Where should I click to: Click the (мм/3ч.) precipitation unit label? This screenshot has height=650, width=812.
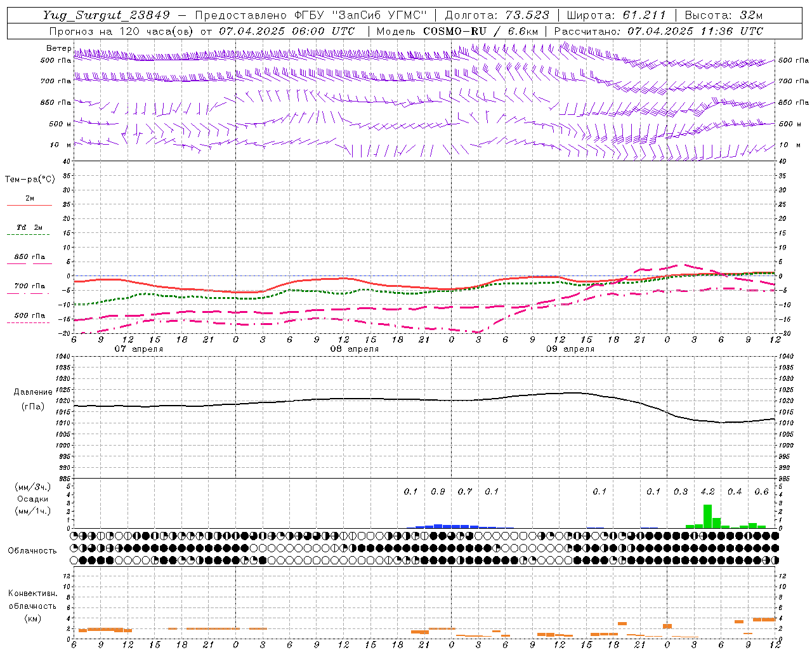32,487
